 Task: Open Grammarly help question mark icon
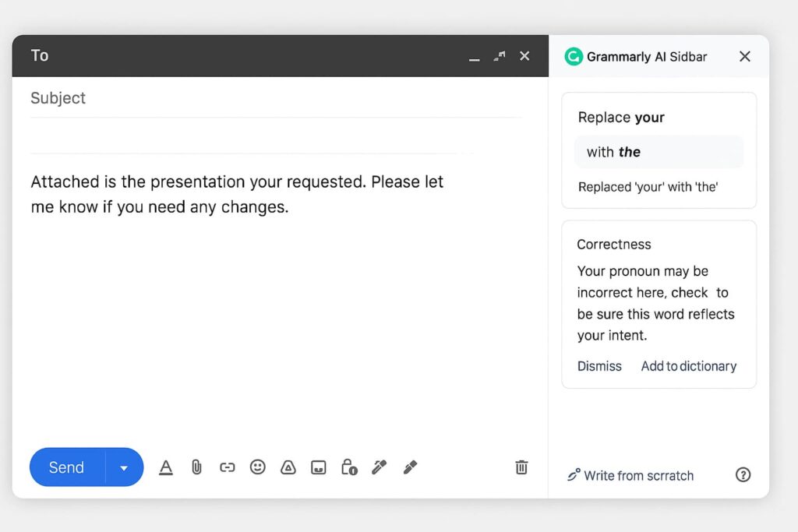743,475
